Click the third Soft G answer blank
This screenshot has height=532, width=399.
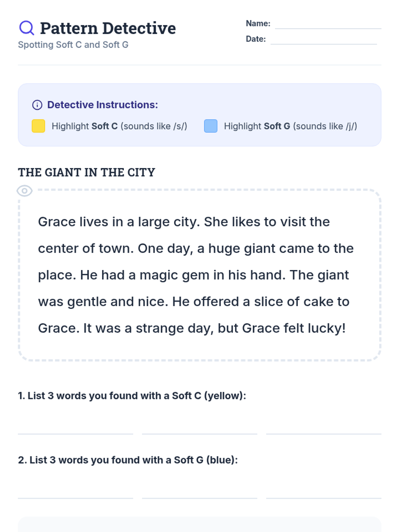click(324, 491)
